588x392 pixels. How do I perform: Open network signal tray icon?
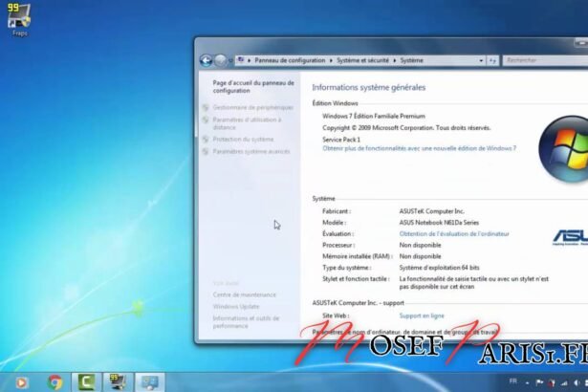[564, 382]
